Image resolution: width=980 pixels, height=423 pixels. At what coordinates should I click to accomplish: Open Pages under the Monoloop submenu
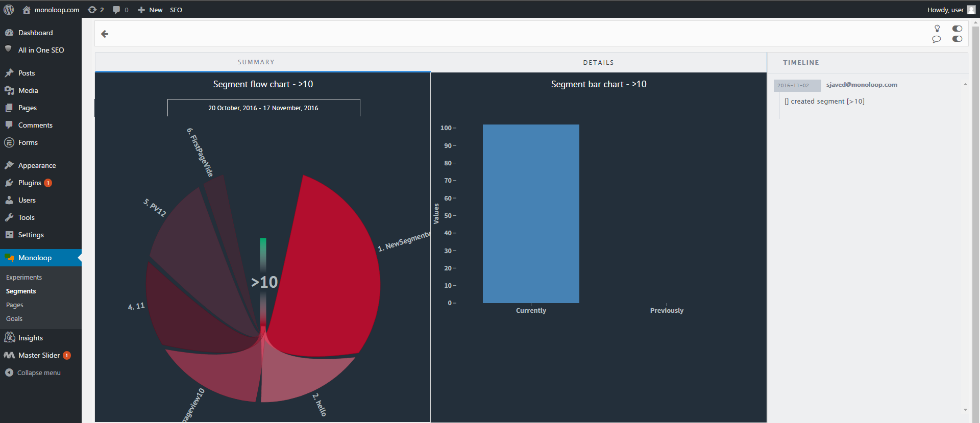tap(15, 305)
